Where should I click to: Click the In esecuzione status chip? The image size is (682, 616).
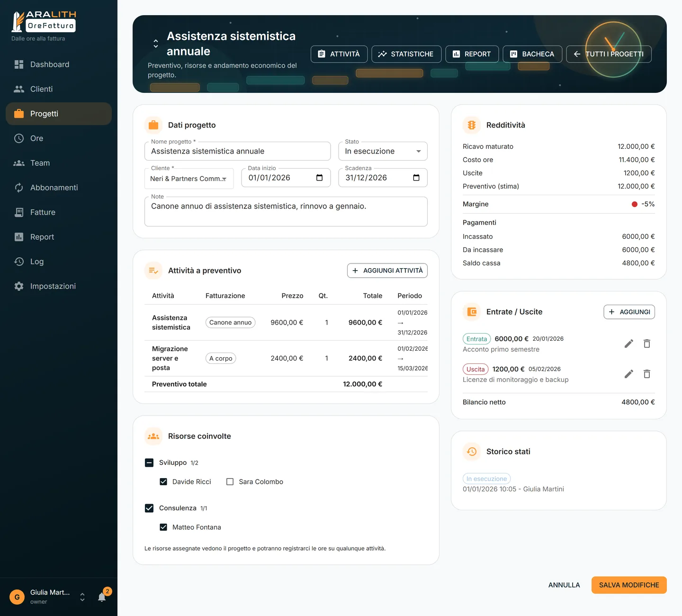(486, 479)
